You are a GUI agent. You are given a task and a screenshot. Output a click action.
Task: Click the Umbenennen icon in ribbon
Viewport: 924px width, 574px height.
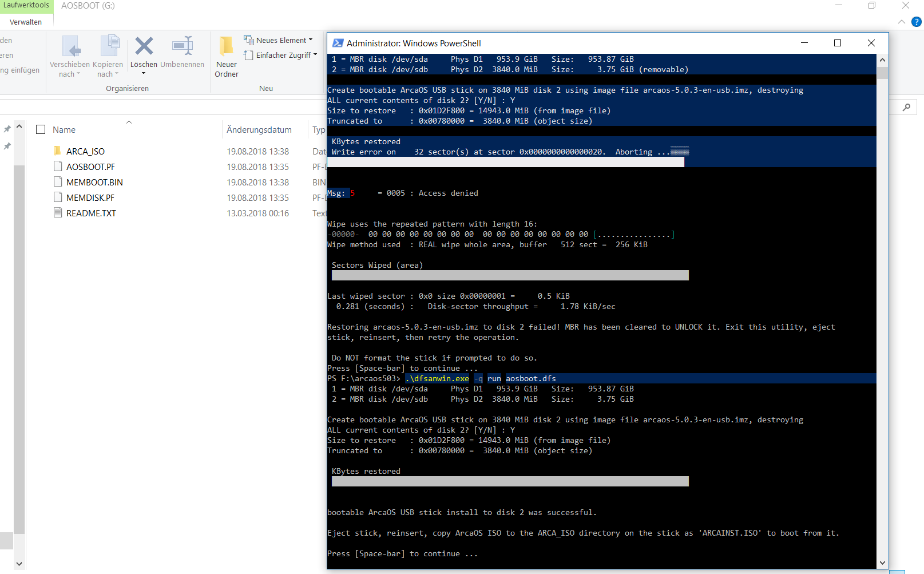(x=183, y=46)
